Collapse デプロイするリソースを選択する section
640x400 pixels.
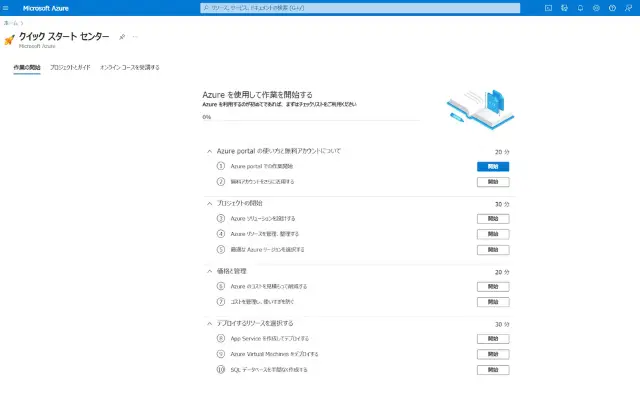click(209, 324)
